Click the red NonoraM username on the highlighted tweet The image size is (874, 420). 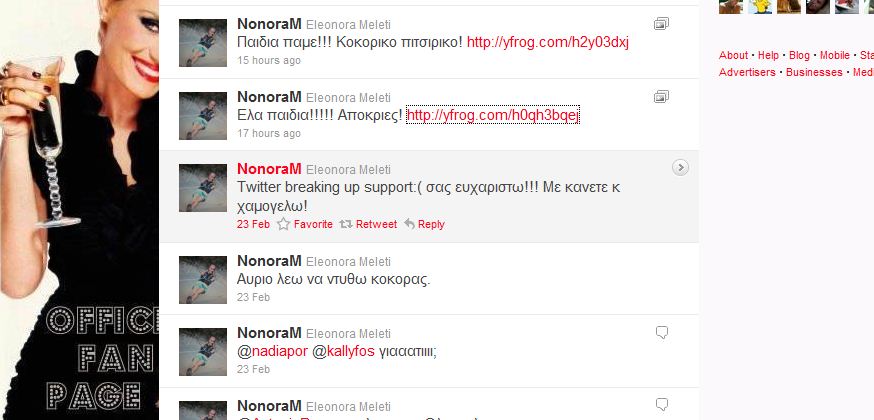pos(269,169)
